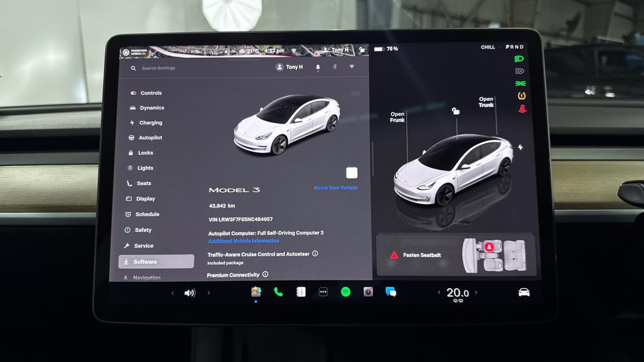Open the Toybox arcade app
The image size is (644, 362).
256,292
